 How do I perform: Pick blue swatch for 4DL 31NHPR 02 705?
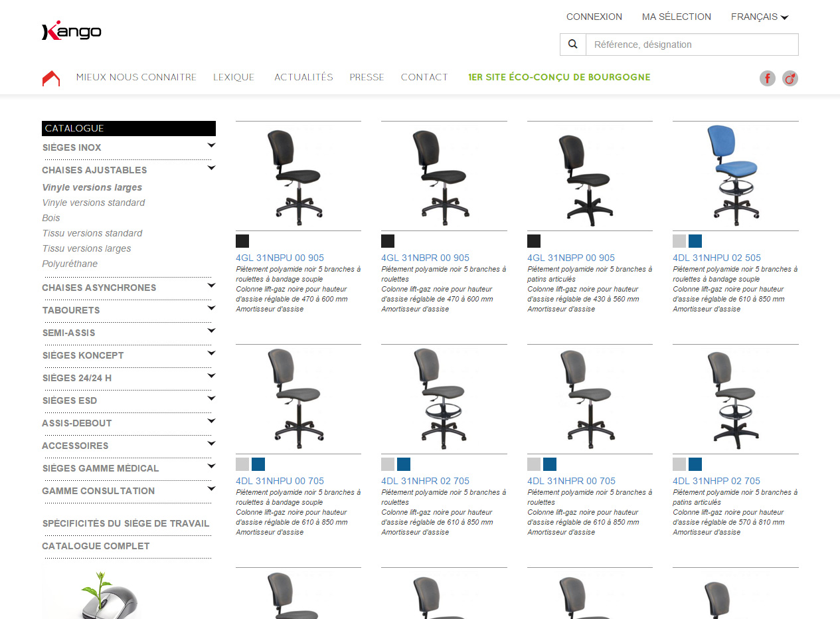tap(404, 464)
